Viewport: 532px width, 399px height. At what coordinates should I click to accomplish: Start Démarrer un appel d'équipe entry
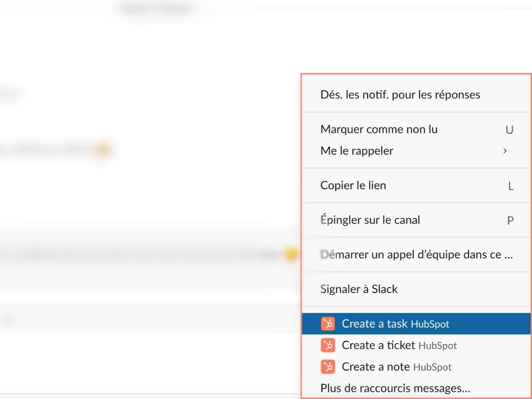click(416, 254)
